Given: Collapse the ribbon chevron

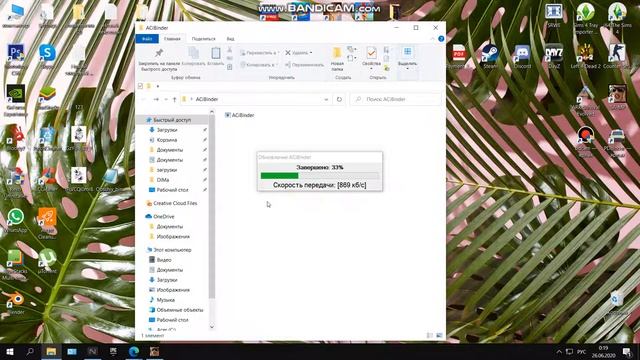Looking at the screenshot, I should pyautogui.click(x=432, y=39).
